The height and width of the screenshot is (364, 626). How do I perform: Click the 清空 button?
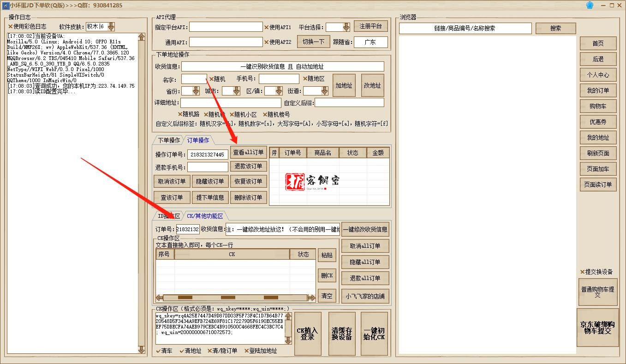click(327, 296)
